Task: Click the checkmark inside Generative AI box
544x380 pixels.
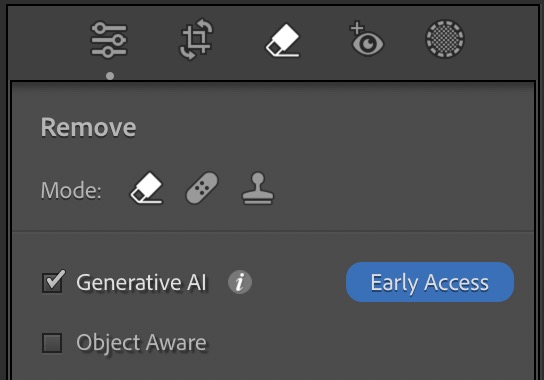Action: pyautogui.click(x=56, y=279)
